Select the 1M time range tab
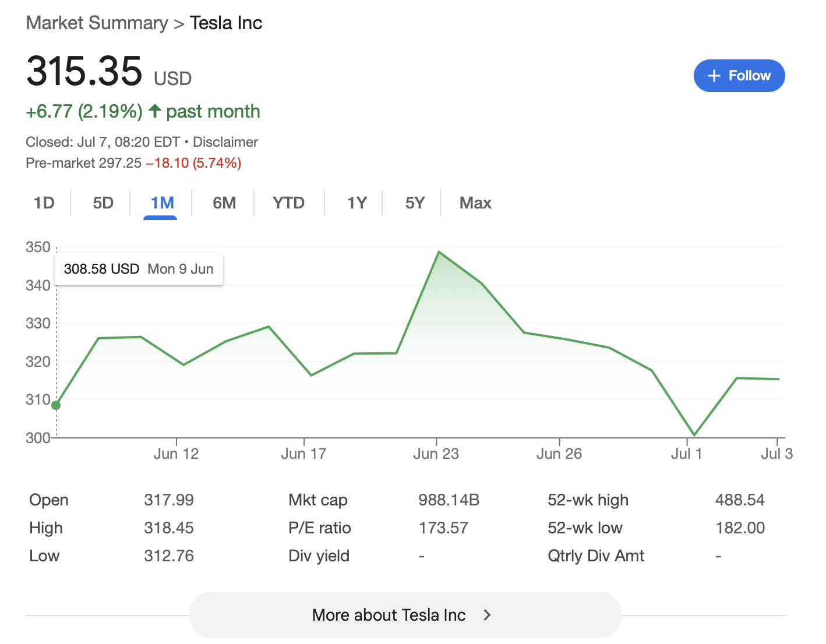826x644 pixels. coord(162,203)
